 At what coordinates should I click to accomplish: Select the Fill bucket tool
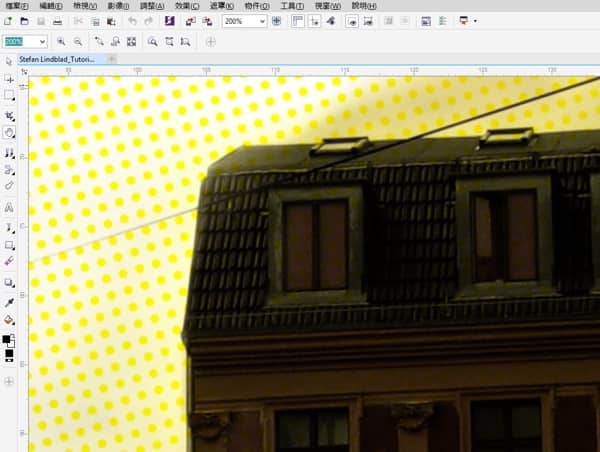pyautogui.click(x=9, y=321)
